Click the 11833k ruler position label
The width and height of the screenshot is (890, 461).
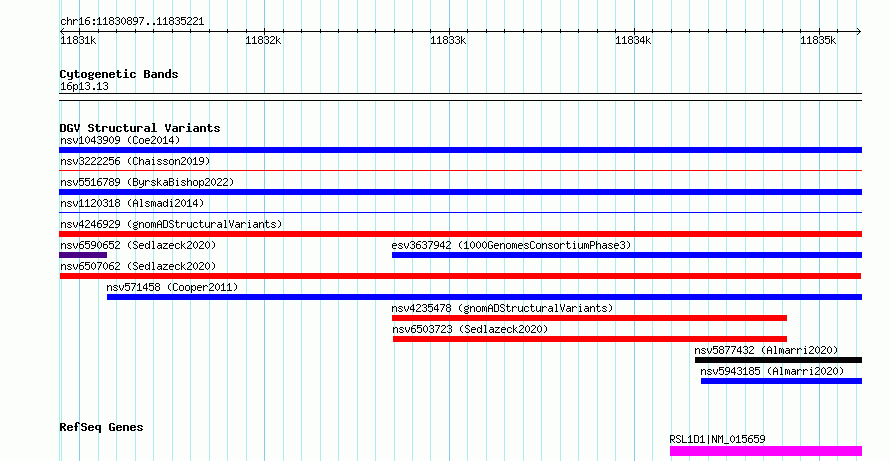[448, 41]
